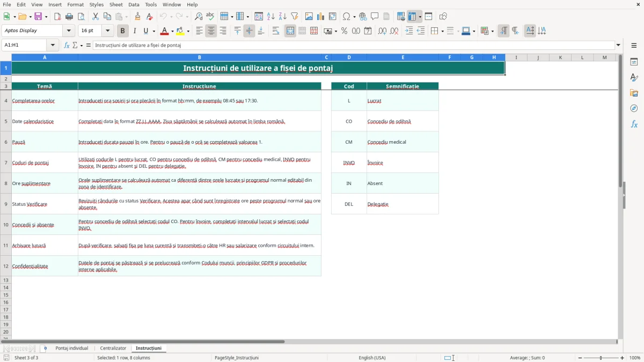Viewport: 644px width, 362px height.
Task: Toggle Merge and Center Cells
Action: 290,31
